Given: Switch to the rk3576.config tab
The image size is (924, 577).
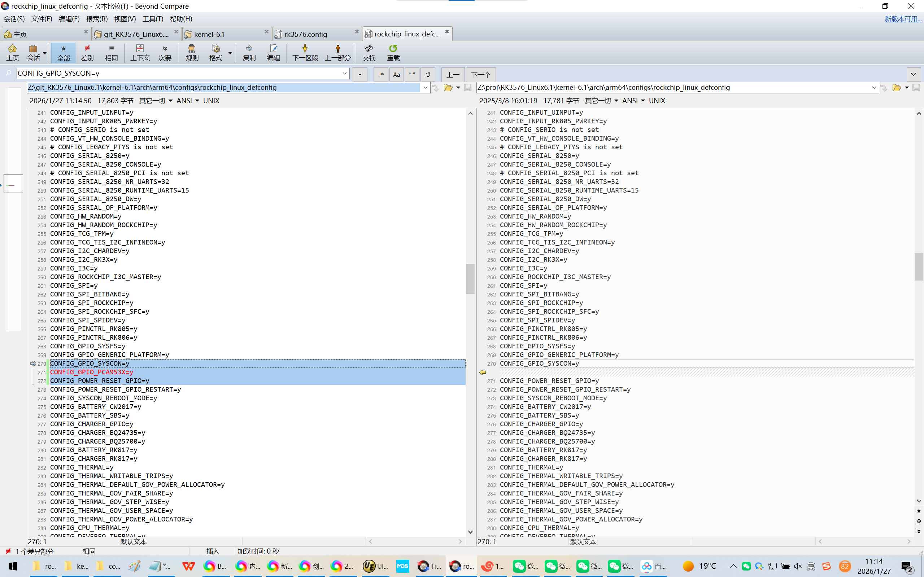Looking at the screenshot, I should click(305, 34).
